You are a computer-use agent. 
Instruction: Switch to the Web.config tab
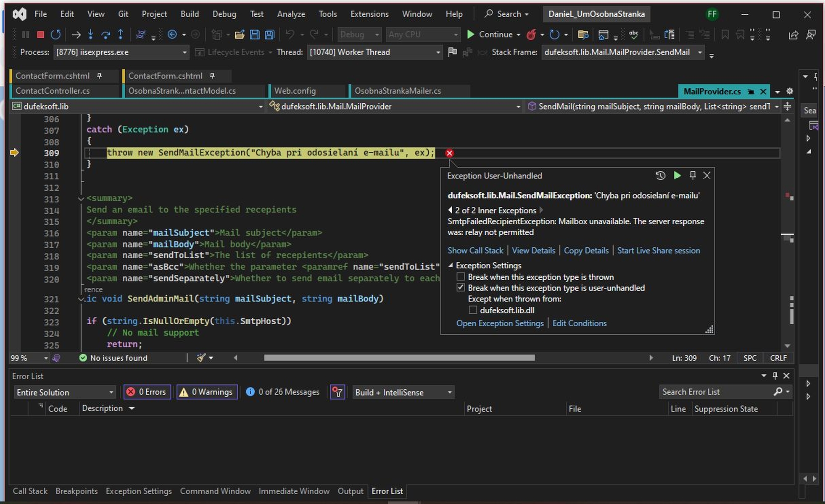[295, 91]
